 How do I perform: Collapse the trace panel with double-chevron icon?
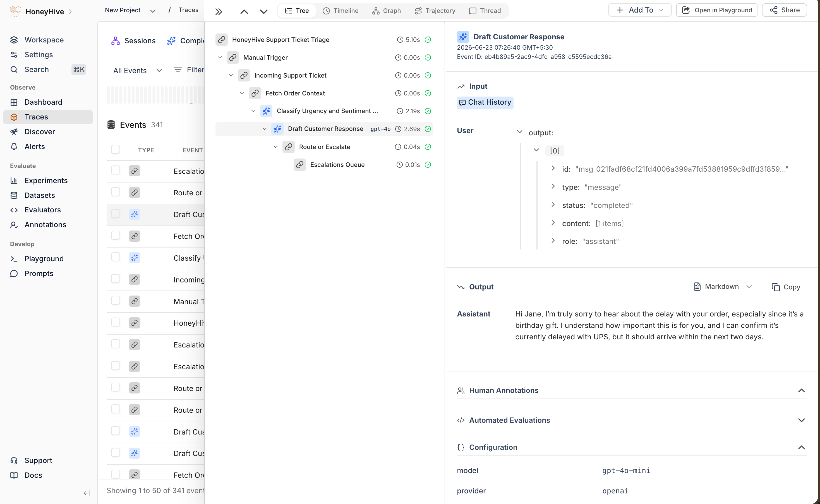pyautogui.click(x=219, y=12)
